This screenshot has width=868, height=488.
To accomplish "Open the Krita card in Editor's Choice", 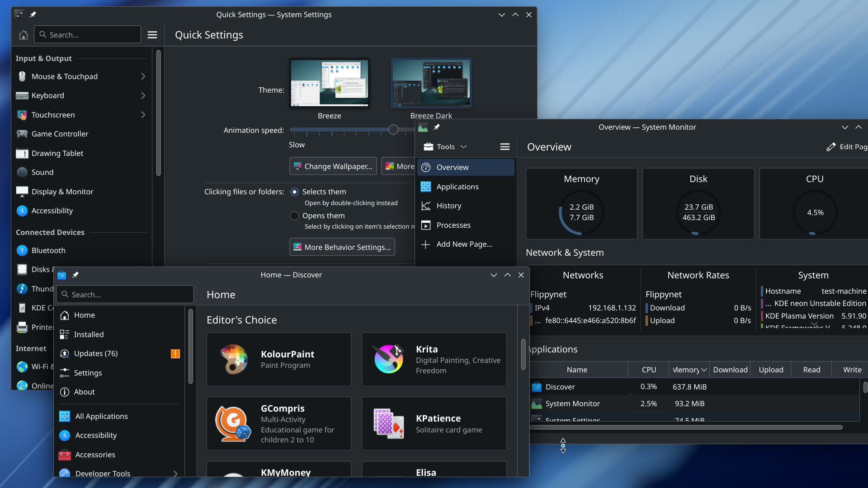I will tap(434, 359).
